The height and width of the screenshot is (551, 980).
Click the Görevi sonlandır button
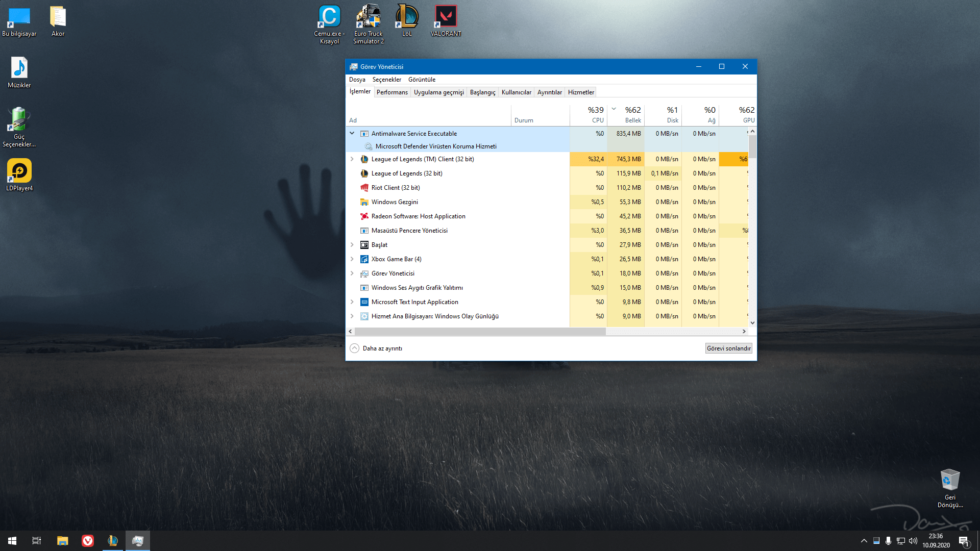[728, 348]
